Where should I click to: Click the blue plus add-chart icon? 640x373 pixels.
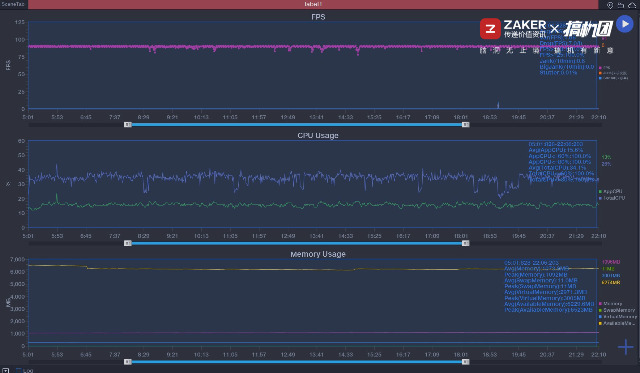(625, 347)
